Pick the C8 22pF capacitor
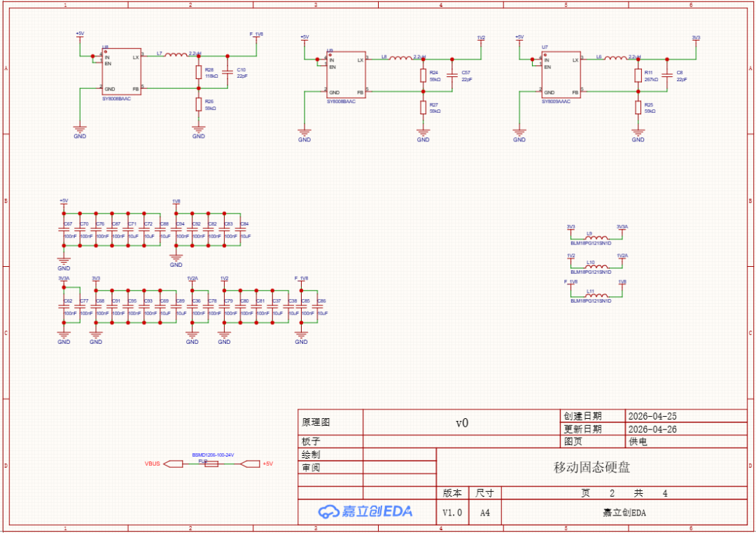Viewport: 756px width, 533px height. click(667, 76)
